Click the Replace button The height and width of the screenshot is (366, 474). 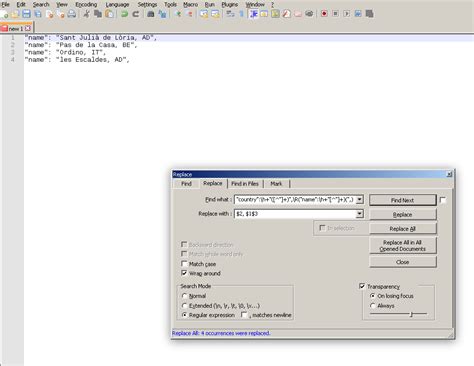[403, 215]
